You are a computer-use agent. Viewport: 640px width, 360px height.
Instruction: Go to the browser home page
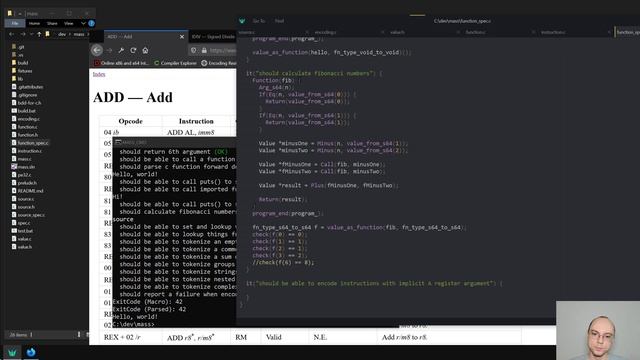click(145, 50)
